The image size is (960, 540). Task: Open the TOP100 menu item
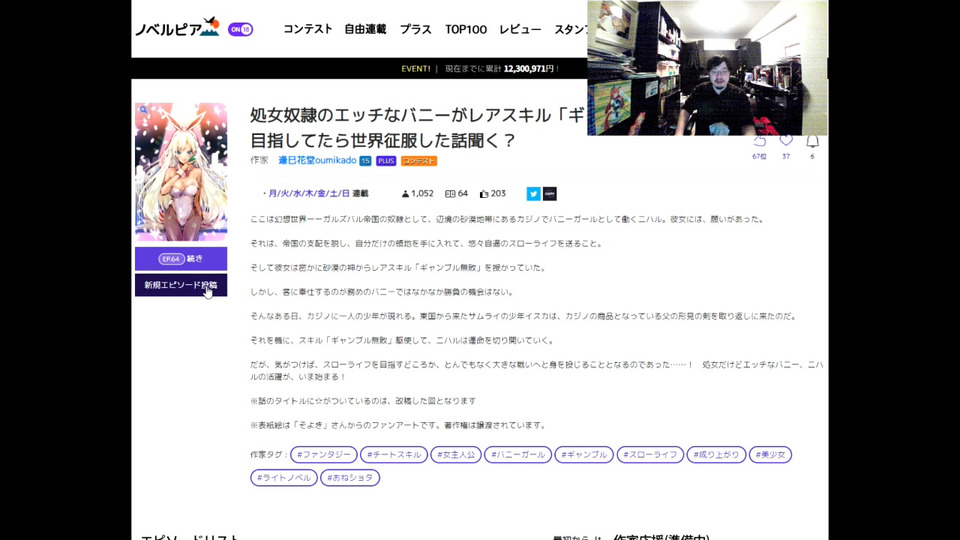pos(465,29)
